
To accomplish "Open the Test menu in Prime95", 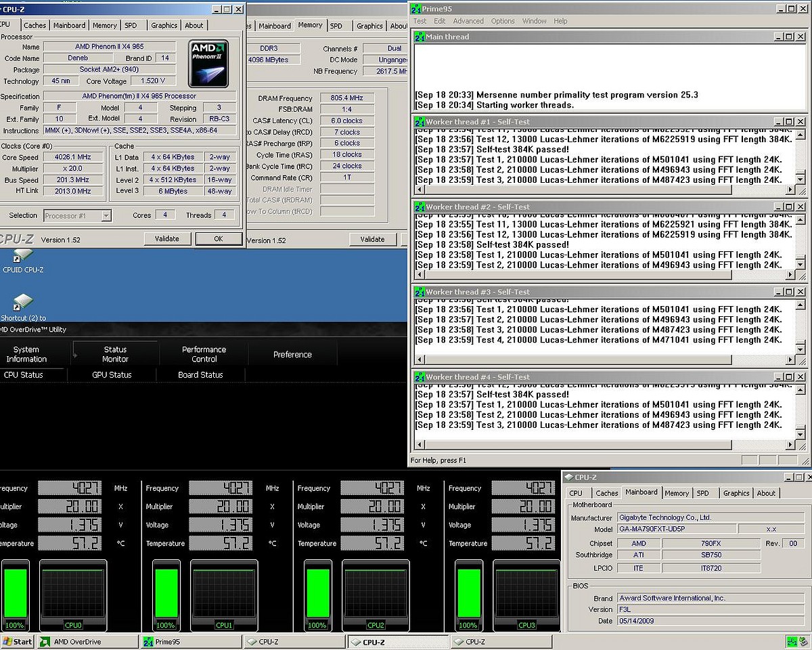I will [420, 21].
